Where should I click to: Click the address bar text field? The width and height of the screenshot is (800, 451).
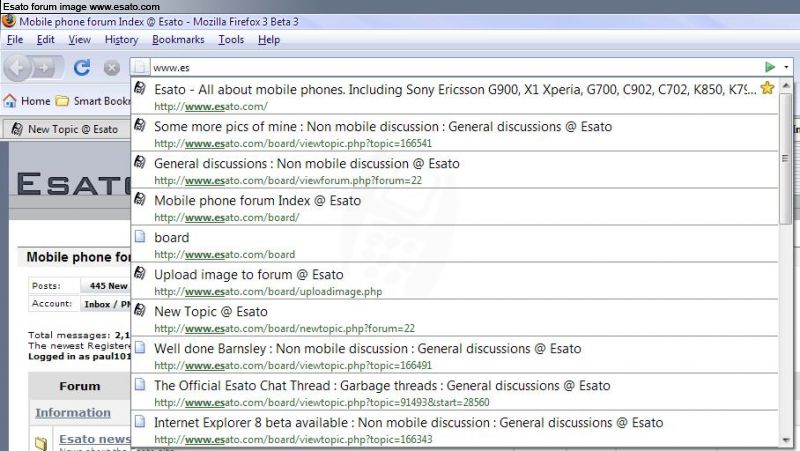coord(454,67)
